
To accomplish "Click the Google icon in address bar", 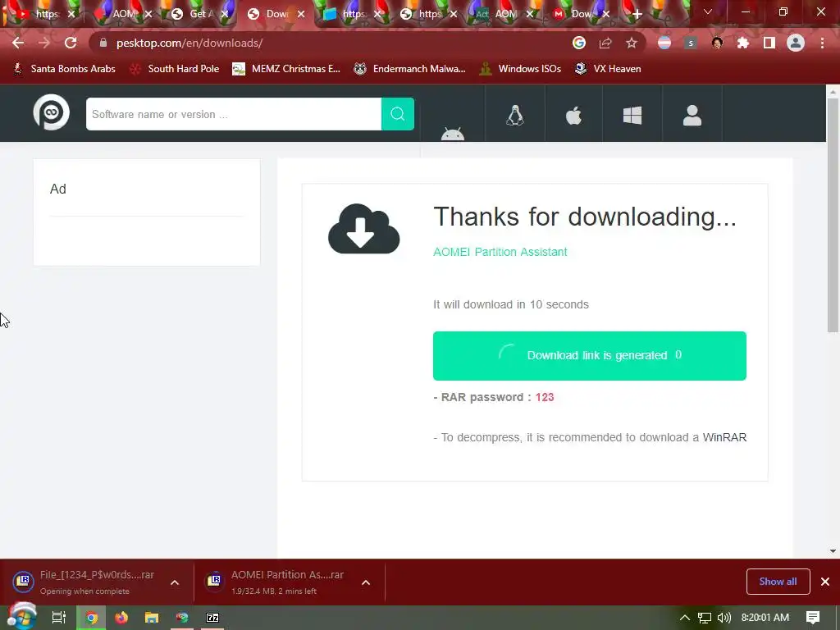I will (579, 43).
